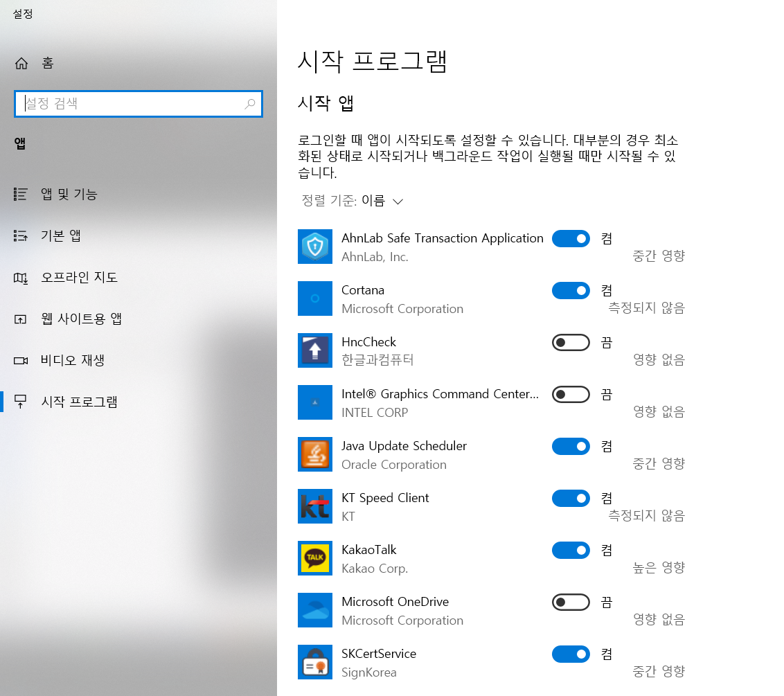Click the 시작 프로그램 sidebar icon

pyautogui.click(x=21, y=402)
